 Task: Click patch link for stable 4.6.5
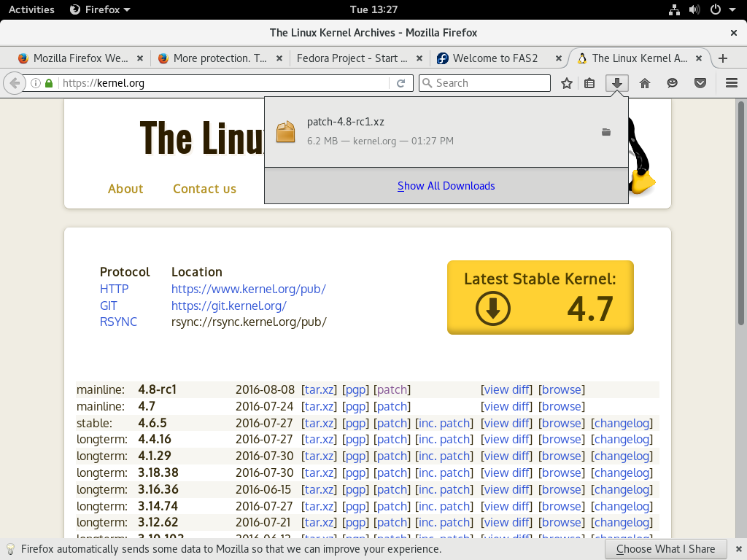pos(392,423)
